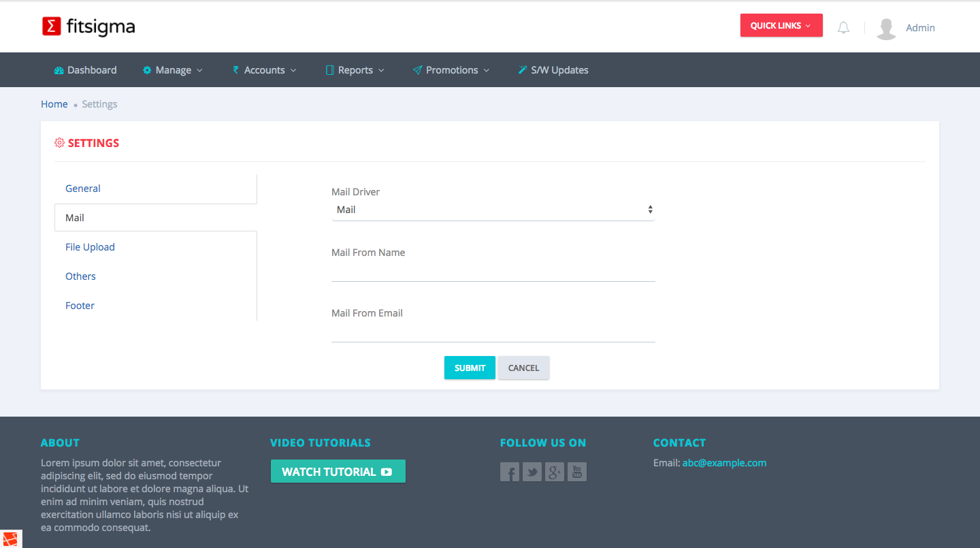980x548 pixels.
Task: Go to the Dashboard menu item
Action: (x=86, y=70)
